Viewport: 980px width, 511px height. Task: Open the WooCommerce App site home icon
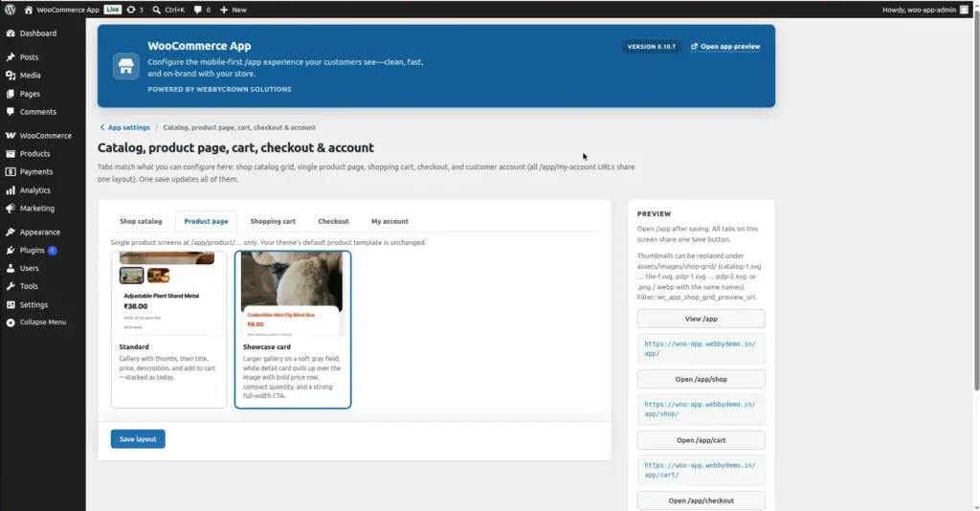(28, 10)
